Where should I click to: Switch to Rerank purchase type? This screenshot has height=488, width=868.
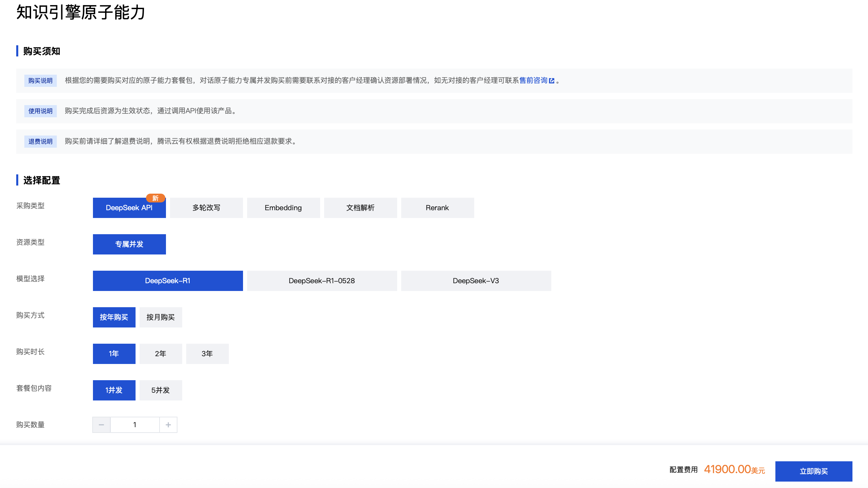pyautogui.click(x=437, y=208)
